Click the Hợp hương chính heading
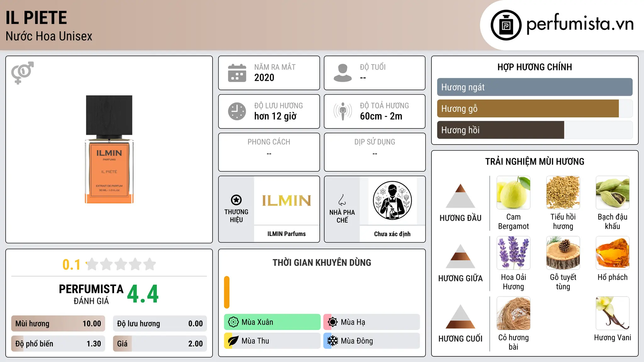Screen dimensions: 644x362 [x=535, y=67]
